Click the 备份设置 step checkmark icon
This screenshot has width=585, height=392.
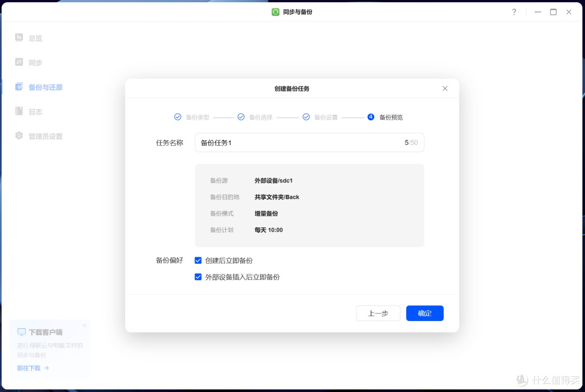pos(306,117)
